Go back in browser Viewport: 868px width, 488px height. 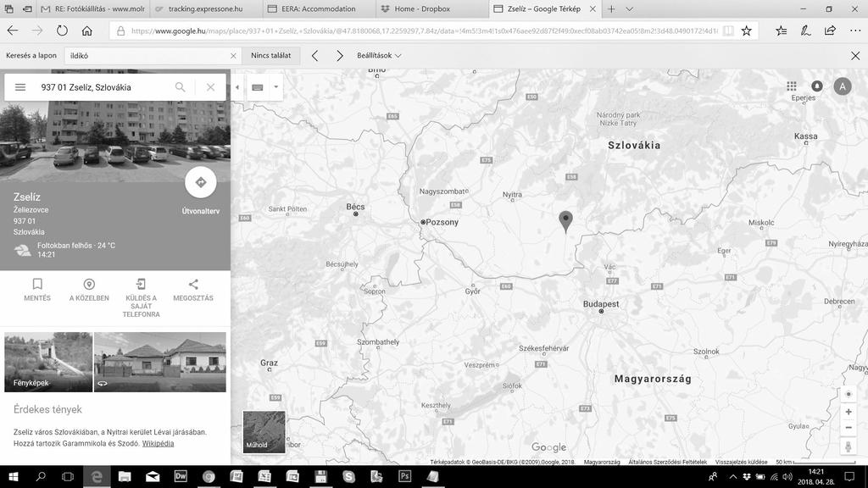(x=12, y=31)
